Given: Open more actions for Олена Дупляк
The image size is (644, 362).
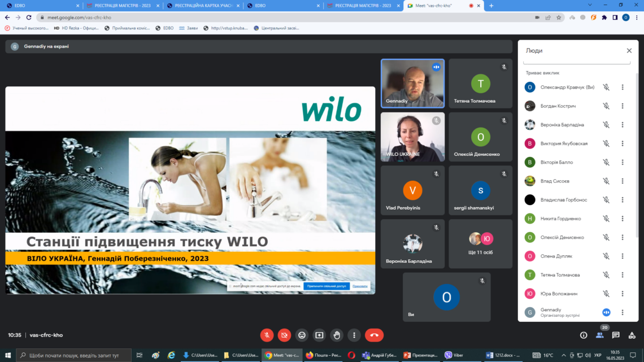Looking at the screenshot, I should [623, 256].
